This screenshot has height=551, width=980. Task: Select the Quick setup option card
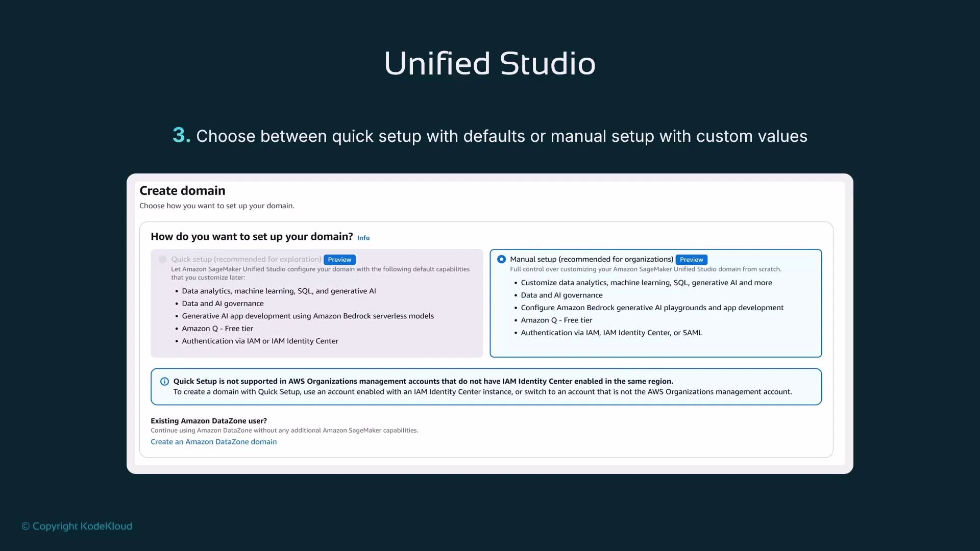click(x=316, y=303)
